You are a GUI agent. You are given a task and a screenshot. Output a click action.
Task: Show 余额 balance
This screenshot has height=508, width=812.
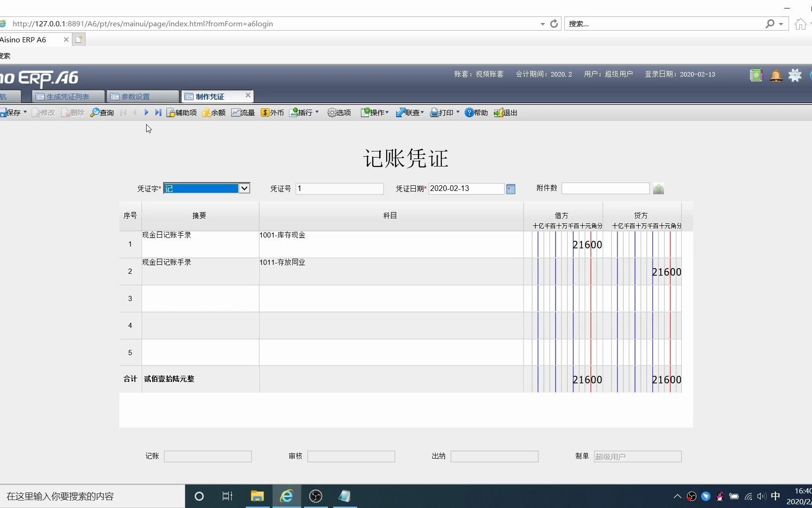click(214, 112)
